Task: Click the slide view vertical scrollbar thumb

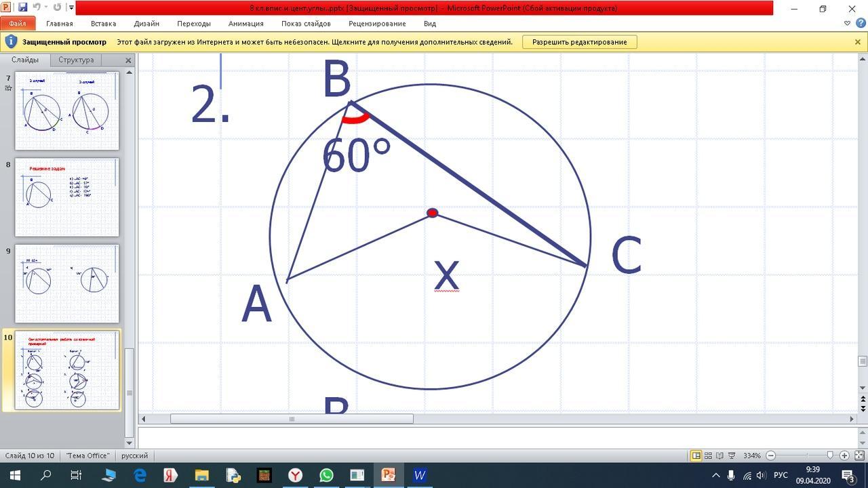Action: click(x=863, y=361)
